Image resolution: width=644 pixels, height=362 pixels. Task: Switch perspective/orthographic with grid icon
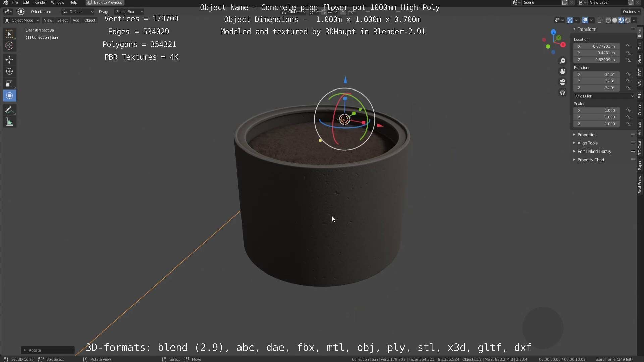pyautogui.click(x=562, y=93)
